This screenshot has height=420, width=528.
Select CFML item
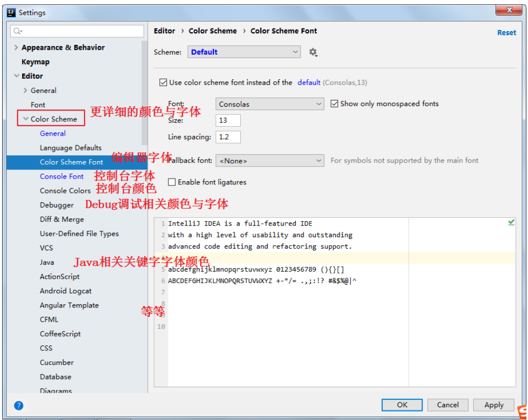pos(49,320)
